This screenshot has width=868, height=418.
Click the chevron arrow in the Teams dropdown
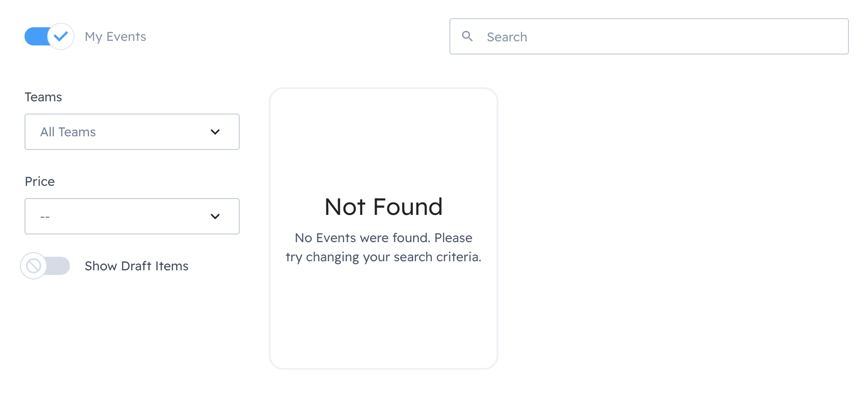215,132
